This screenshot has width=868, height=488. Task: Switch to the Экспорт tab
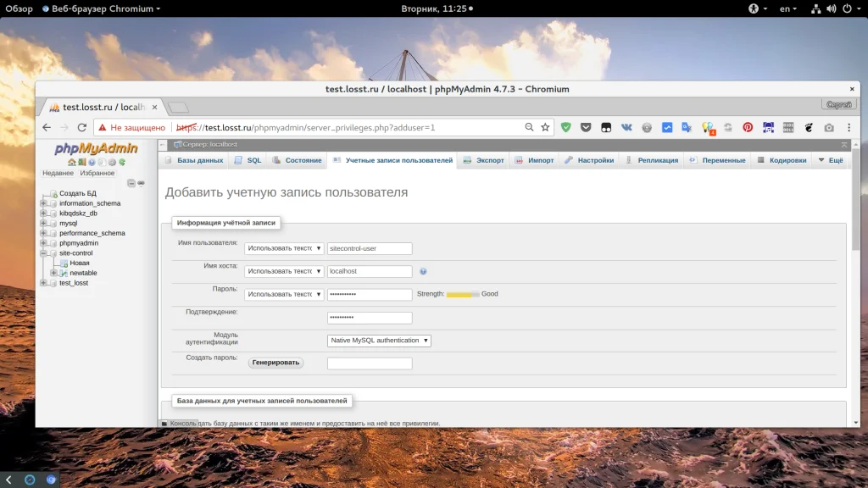pyautogui.click(x=483, y=160)
